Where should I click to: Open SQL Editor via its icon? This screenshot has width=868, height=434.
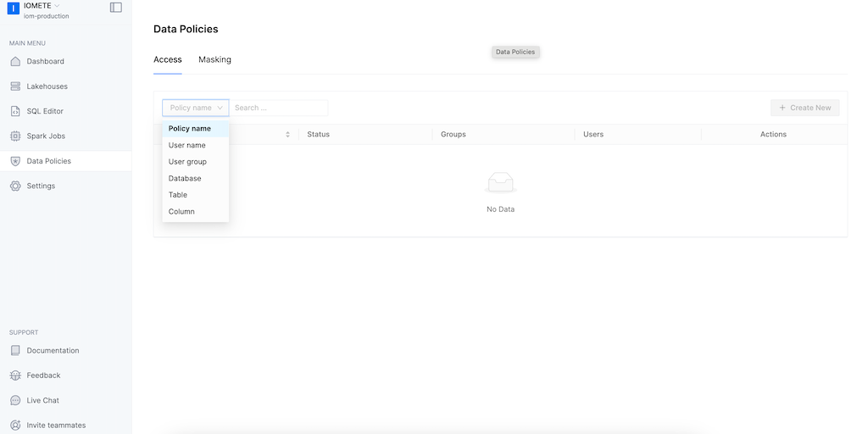[x=15, y=111]
